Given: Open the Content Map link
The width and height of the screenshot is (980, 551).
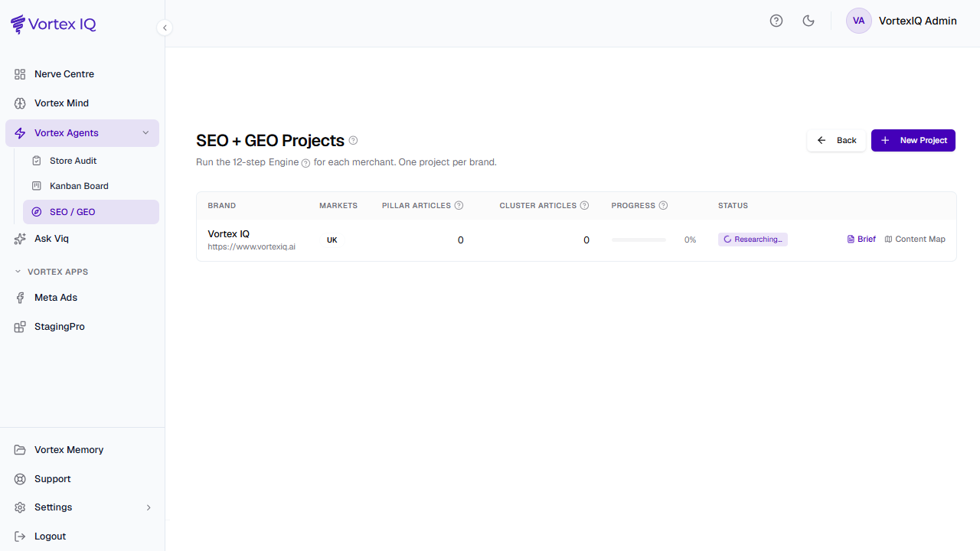Looking at the screenshot, I should click(915, 240).
